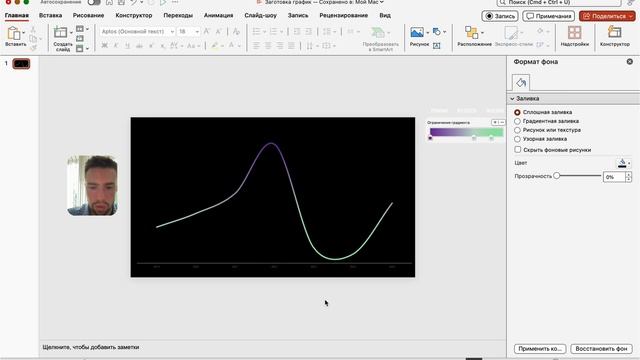Screen dimensions: 640x360
Task: Open the Создать слайд dropdown arrow
Action: (71, 32)
